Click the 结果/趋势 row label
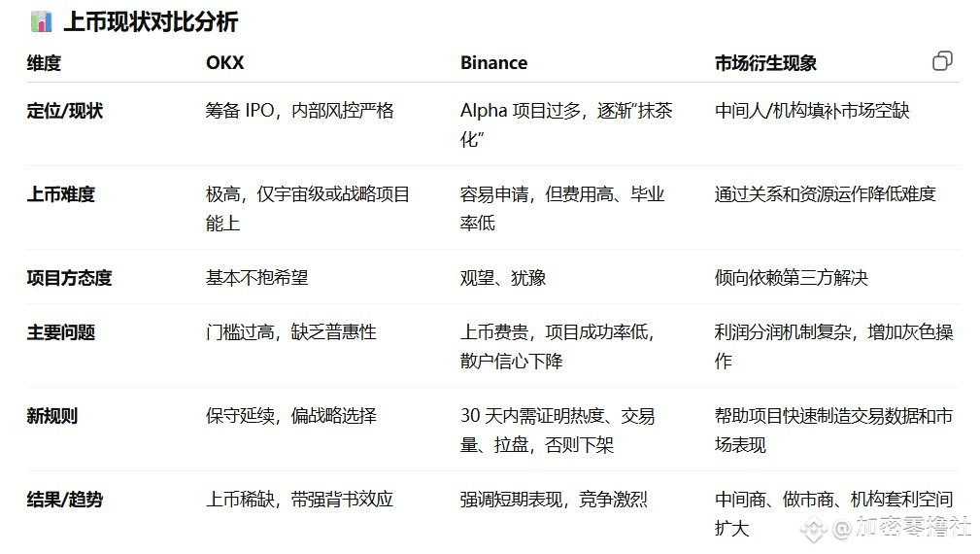This screenshot has width=980, height=554. (x=65, y=499)
